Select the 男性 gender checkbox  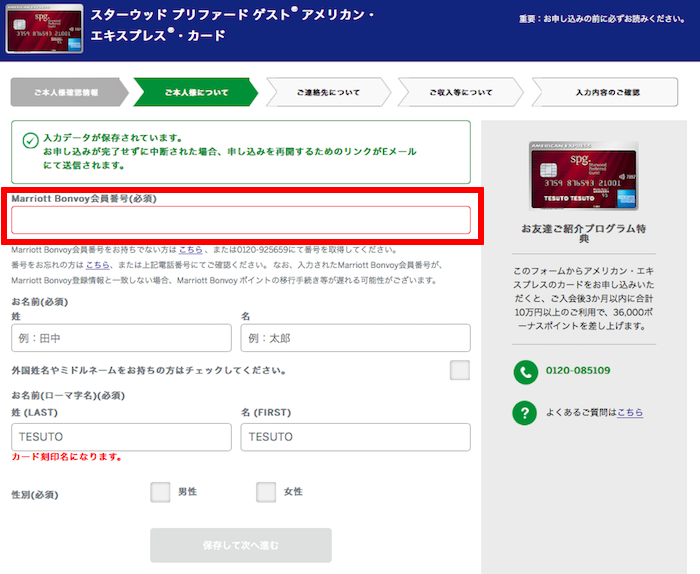tap(160, 492)
